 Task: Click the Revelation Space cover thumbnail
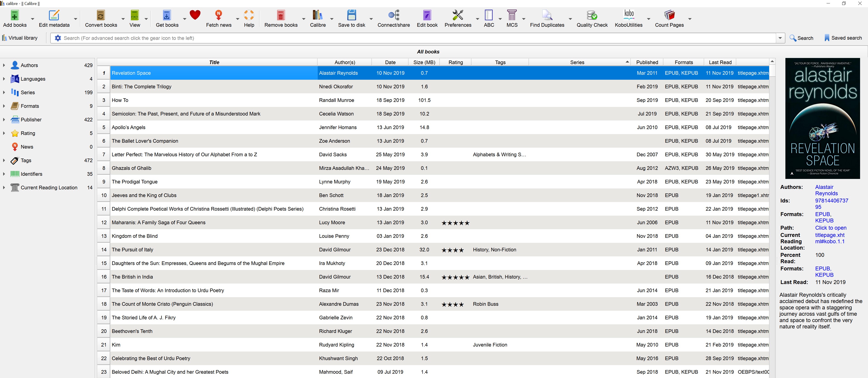822,118
